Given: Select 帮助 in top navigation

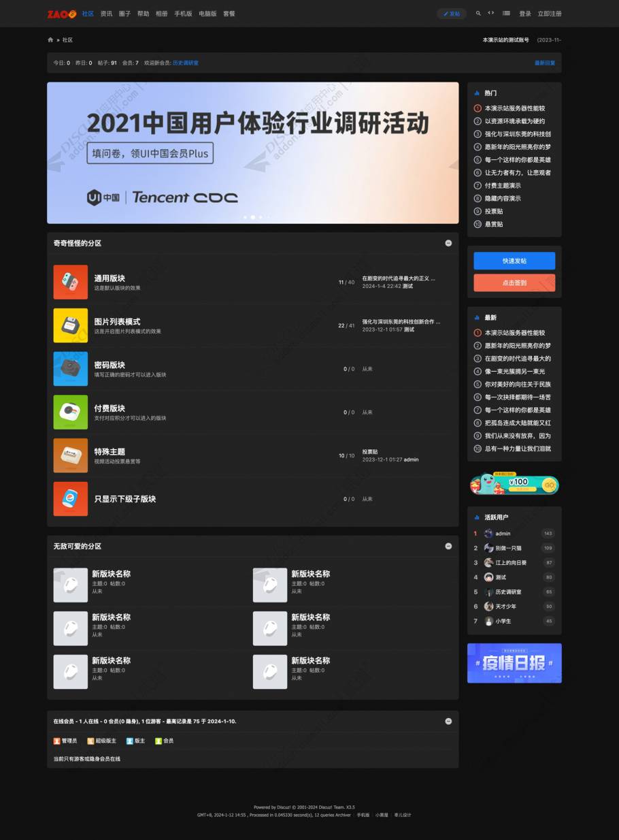Looking at the screenshot, I should click(143, 14).
